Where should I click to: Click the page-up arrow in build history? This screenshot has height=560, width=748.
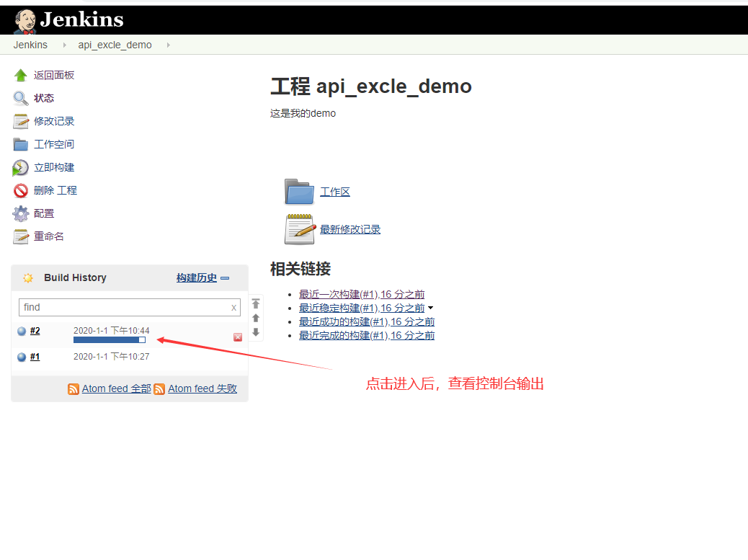point(256,318)
